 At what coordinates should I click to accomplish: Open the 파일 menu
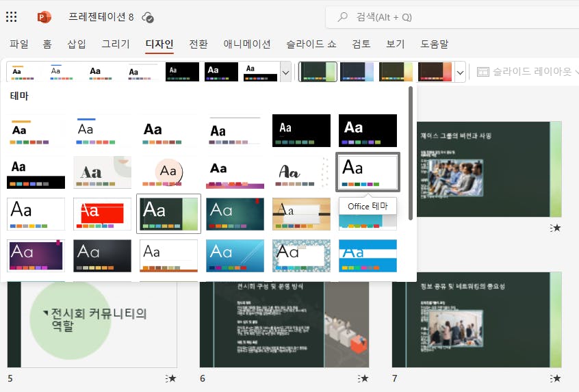pos(19,44)
